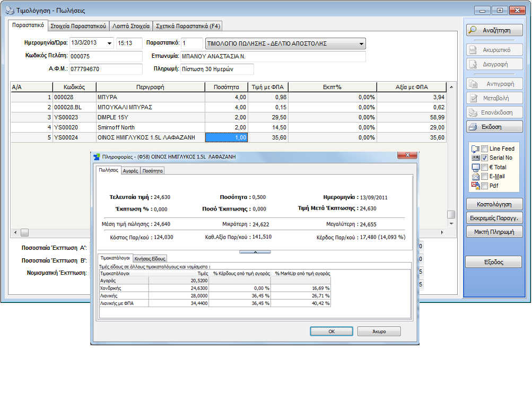Click the Μεταβολή edit icon
Screen dimensions: 532x401
473,98
